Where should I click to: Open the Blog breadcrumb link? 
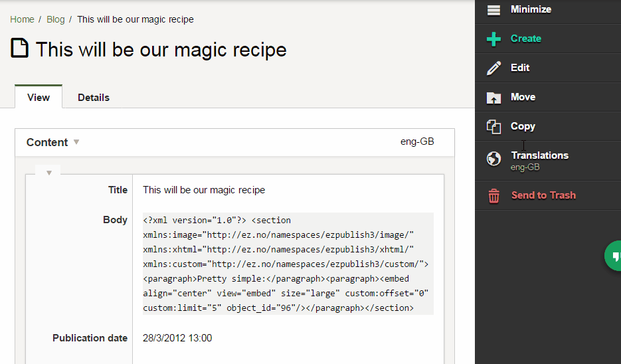point(55,19)
